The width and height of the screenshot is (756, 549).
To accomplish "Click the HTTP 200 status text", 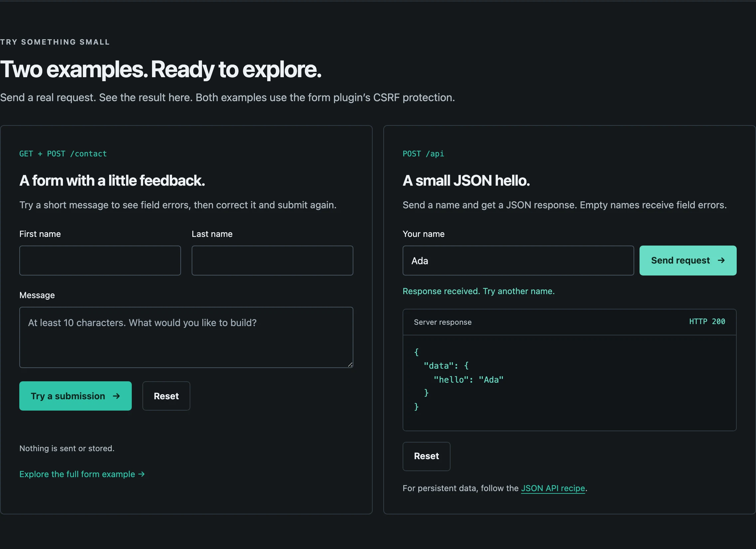I will tap(707, 322).
